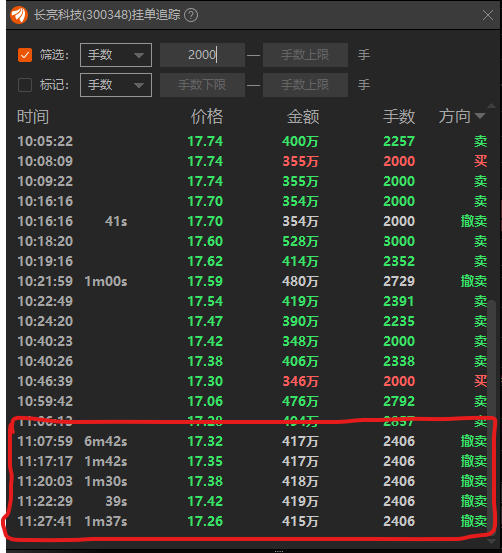Click the 41s duration in the 10:16:16 row
This screenshot has width=502, height=553.
116,221
